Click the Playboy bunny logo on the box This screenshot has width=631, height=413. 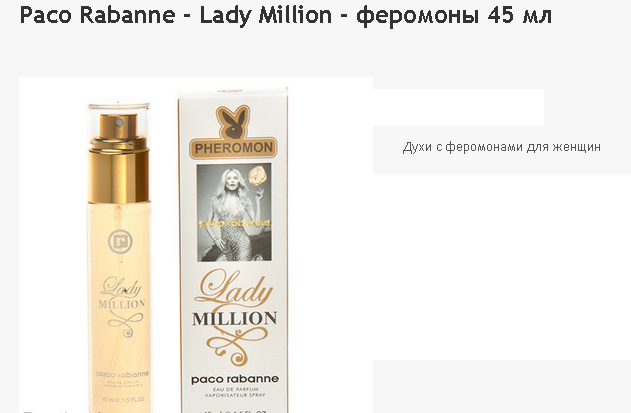point(233,122)
